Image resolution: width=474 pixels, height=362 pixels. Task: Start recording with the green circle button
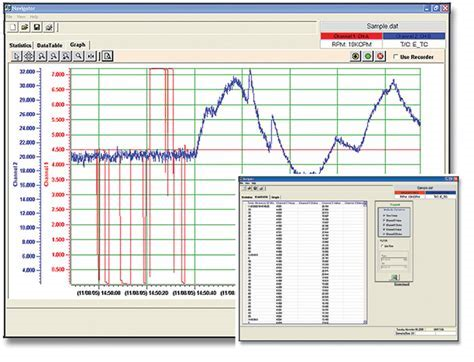pyautogui.click(x=368, y=56)
